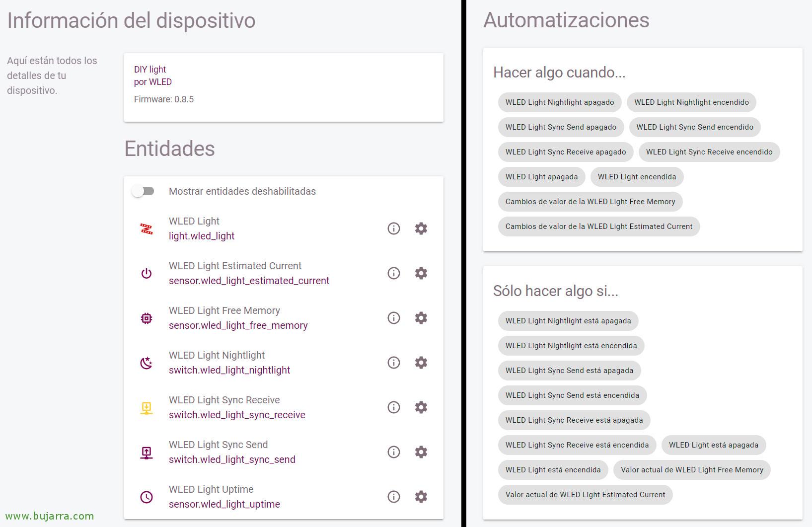Select trigger WLED Light Sync Send apagado
The image size is (812, 527).
[561, 127]
